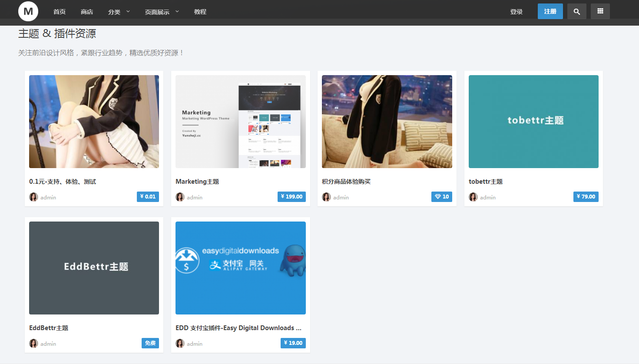Click the EddBettr主题 title below thumbnail
Image resolution: width=639 pixels, height=364 pixels.
49,328
